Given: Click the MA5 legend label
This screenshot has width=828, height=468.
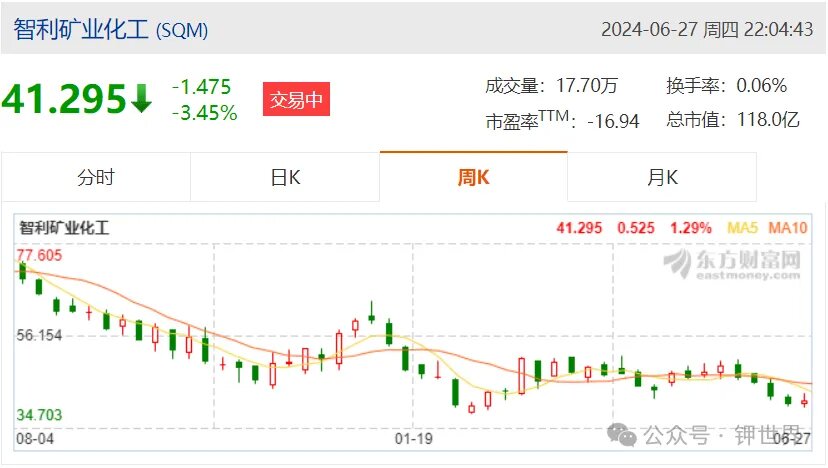Looking at the screenshot, I should coord(742,228).
